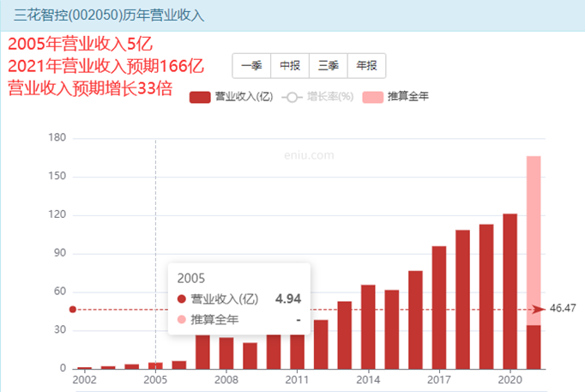Click the dark red 营业收入 legend swatch
This screenshot has height=392, width=585.
point(200,97)
